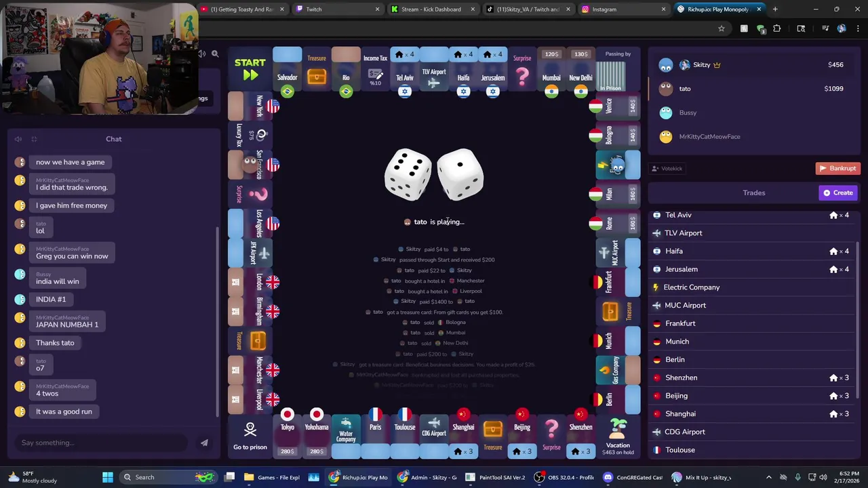
Task: Create a new trade
Action: (x=839, y=192)
